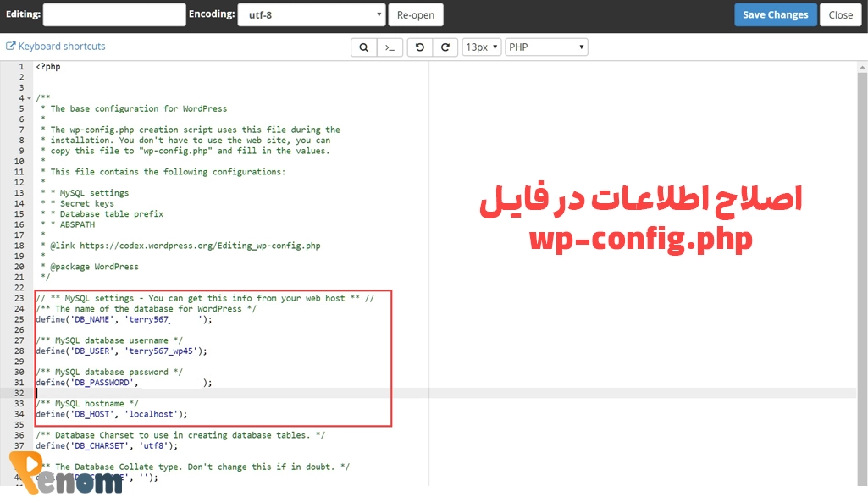The width and height of the screenshot is (868, 497).
Task: Click the redo arrow icon
Action: click(445, 47)
